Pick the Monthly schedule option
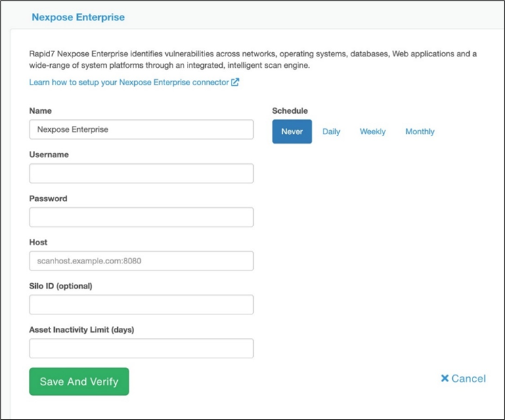 tap(420, 131)
